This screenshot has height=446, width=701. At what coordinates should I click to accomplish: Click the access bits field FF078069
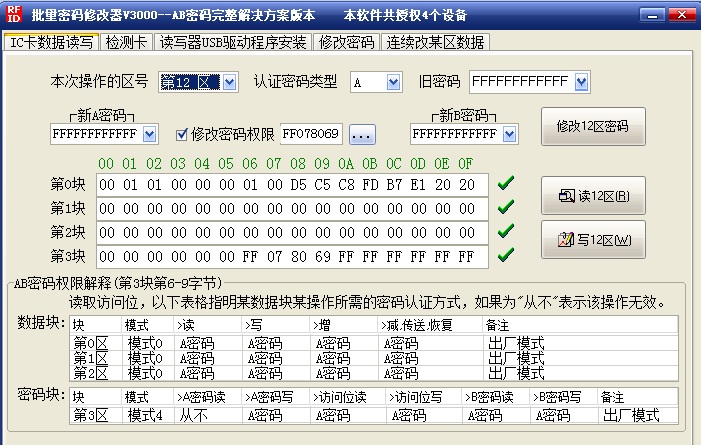click(311, 133)
